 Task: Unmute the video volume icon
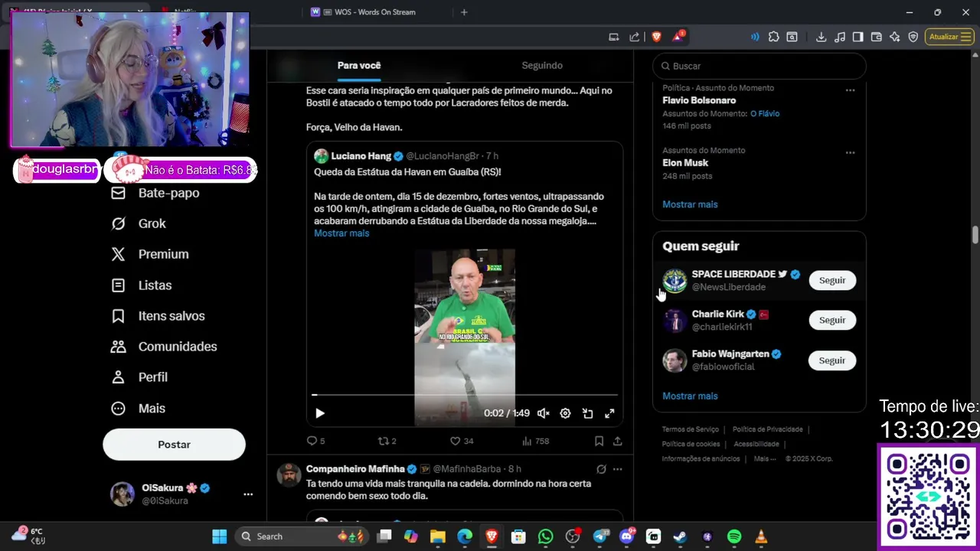(544, 413)
